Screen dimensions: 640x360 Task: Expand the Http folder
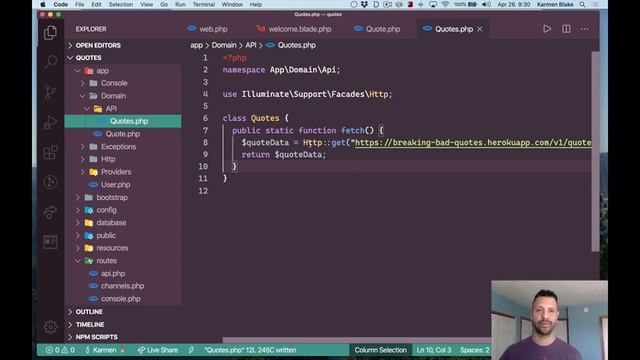(x=108, y=159)
